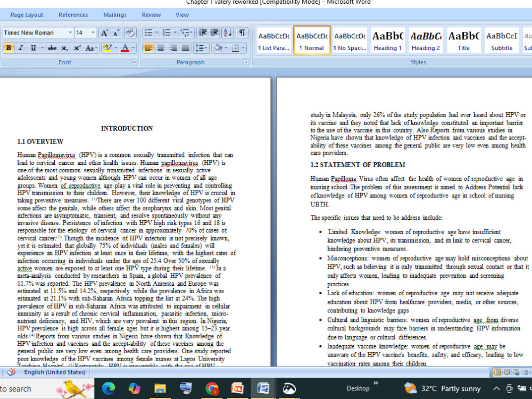Open the Review tab
The image size is (532, 399).
(x=151, y=15)
